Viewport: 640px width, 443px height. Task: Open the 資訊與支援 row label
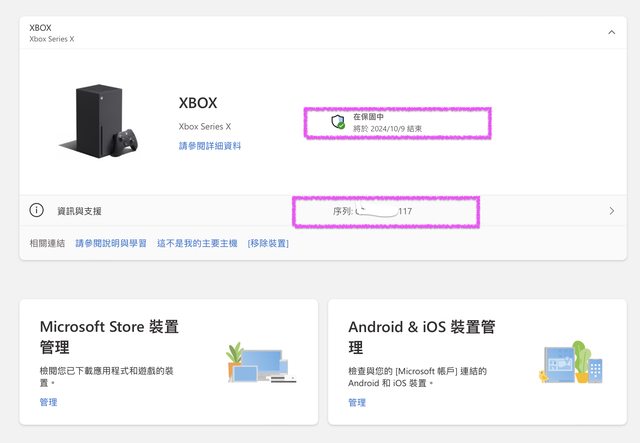(79, 212)
